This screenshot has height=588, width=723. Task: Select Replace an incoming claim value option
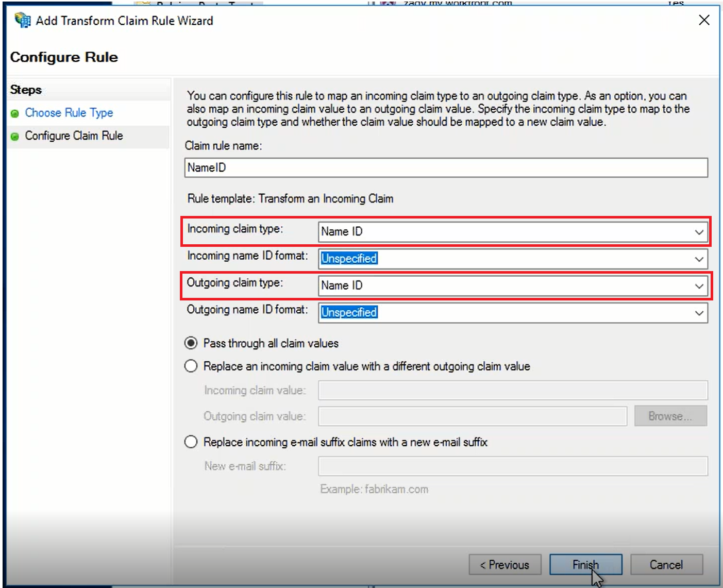pos(191,366)
